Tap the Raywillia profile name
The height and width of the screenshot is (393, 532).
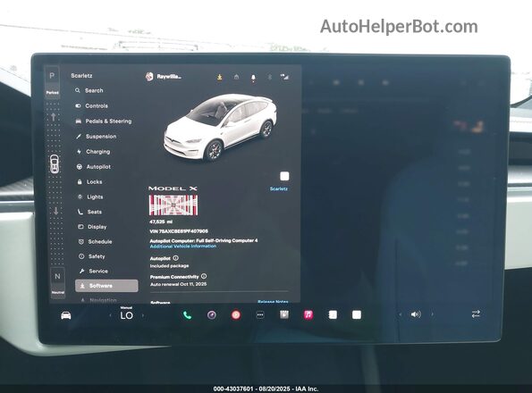pyautogui.click(x=169, y=77)
